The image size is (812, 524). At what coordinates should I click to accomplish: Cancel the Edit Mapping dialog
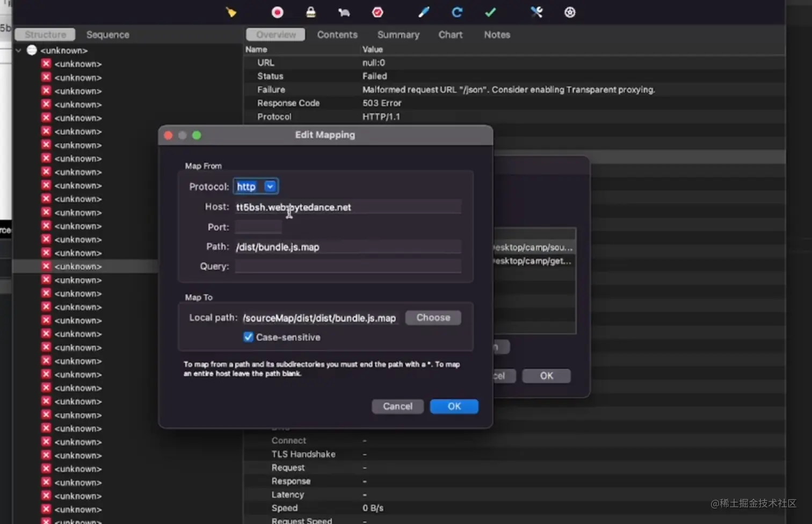pyautogui.click(x=397, y=406)
